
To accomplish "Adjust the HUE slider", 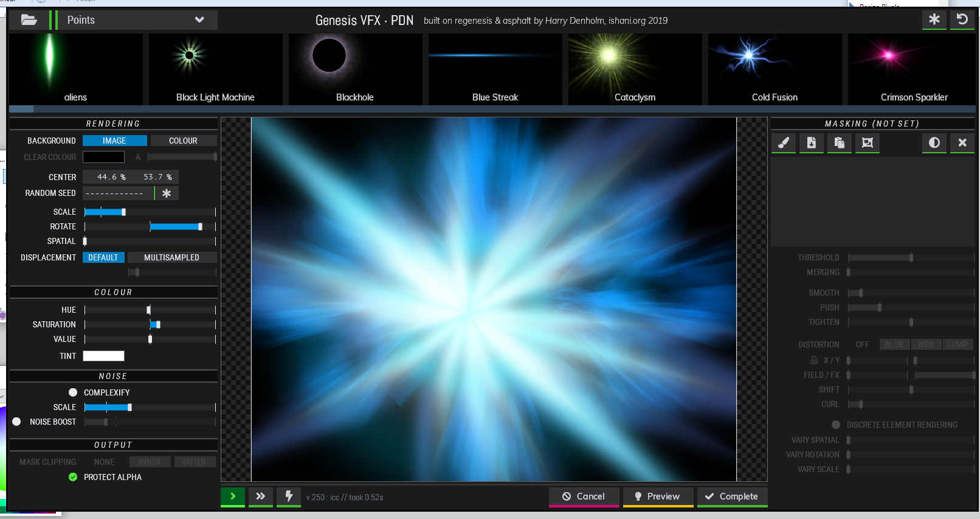I will 150,310.
